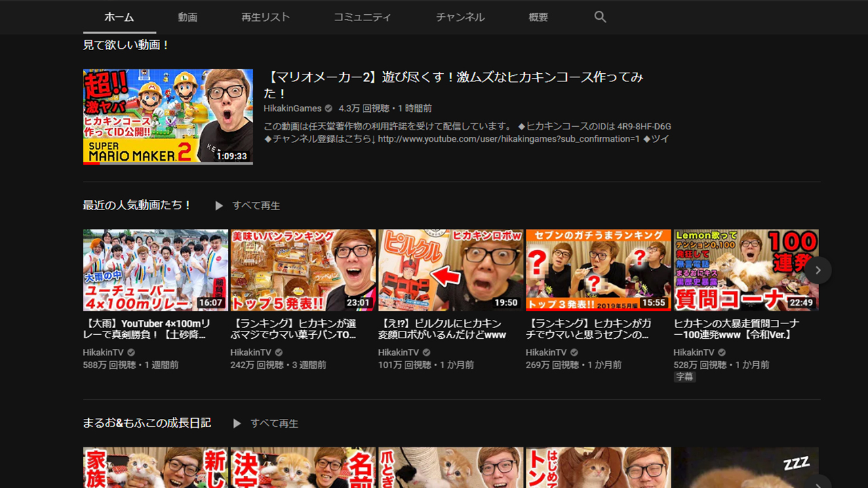
Task: Click verified badge under the セブン ranking video
Action: (x=574, y=352)
